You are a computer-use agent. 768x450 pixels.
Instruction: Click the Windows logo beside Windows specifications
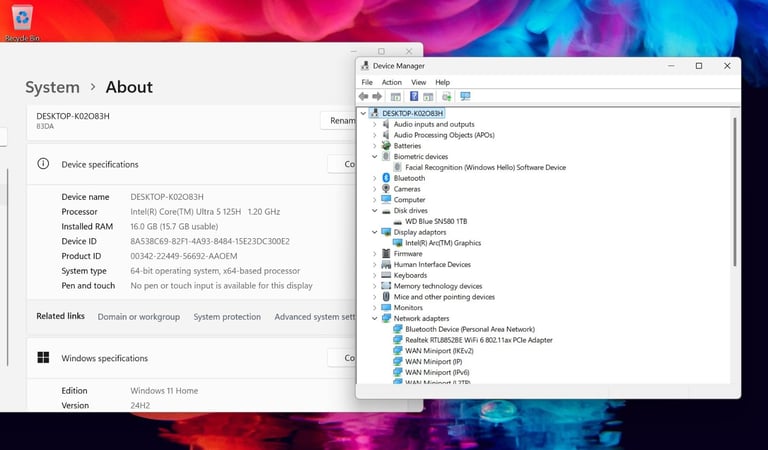(43, 357)
